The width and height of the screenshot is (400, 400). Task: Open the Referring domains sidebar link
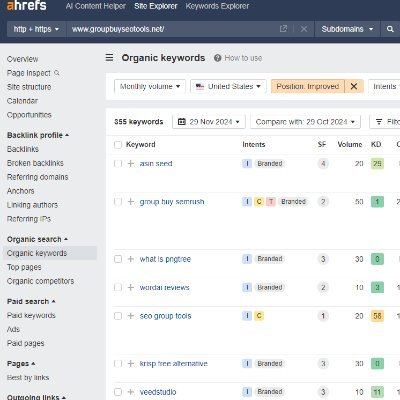click(x=37, y=177)
